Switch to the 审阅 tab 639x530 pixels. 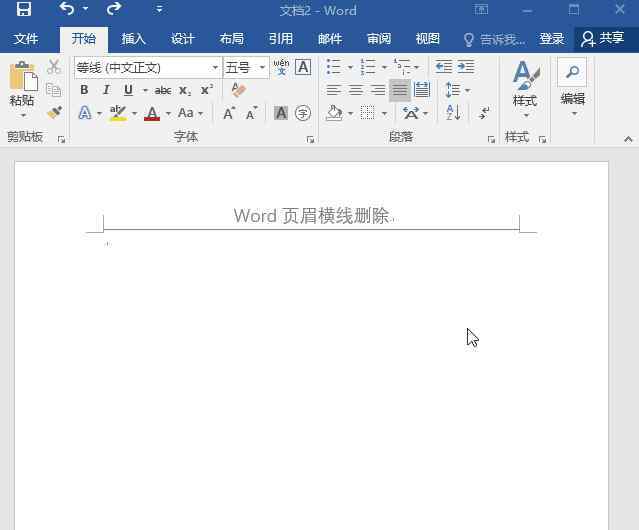click(379, 39)
